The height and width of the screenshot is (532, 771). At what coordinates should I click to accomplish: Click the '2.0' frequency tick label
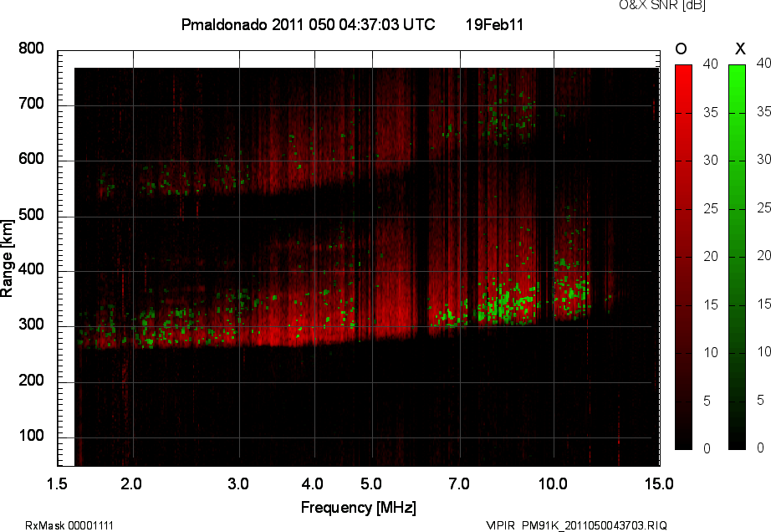pos(131,483)
